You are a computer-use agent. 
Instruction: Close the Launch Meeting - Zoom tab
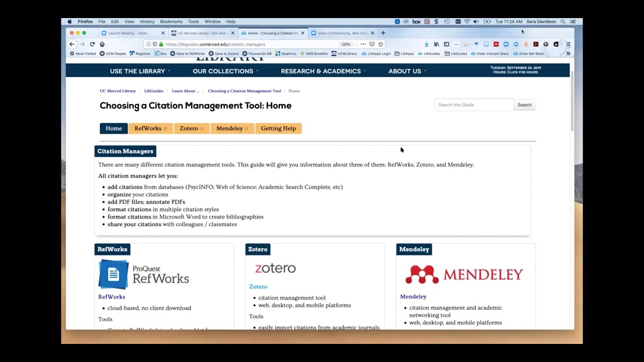pyautogui.click(x=163, y=33)
